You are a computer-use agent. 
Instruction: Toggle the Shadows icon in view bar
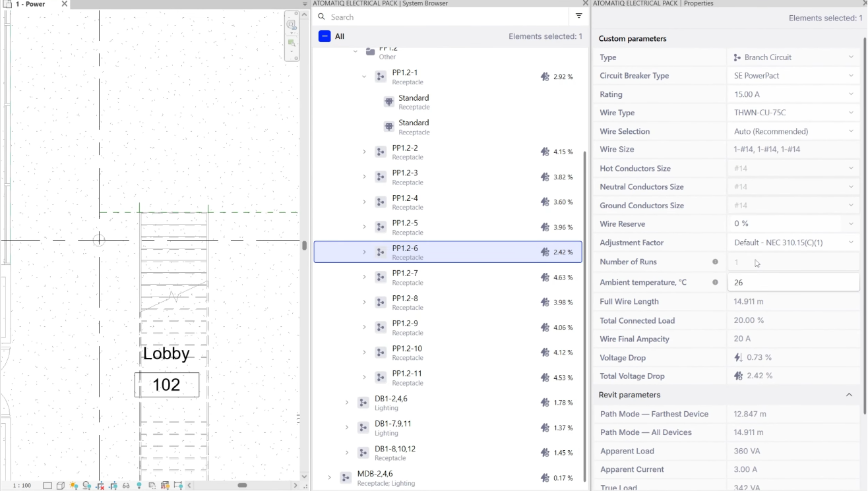(x=86, y=486)
